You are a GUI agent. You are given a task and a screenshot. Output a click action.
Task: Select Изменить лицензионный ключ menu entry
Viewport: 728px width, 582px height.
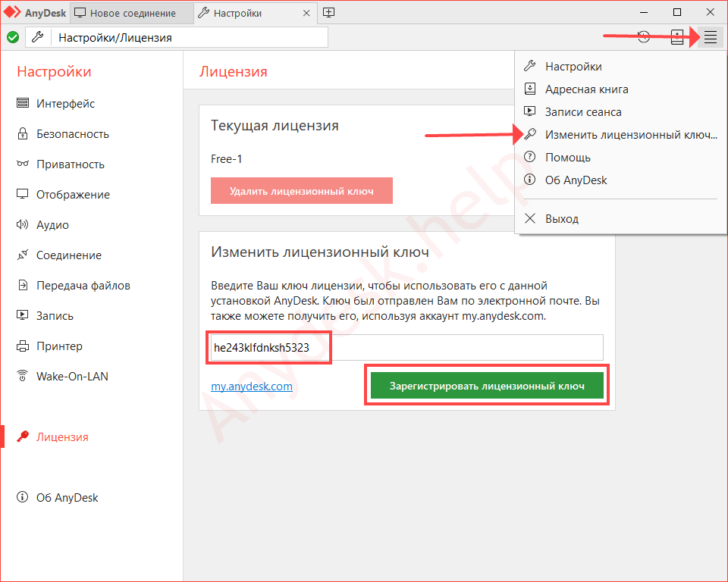pyautogui.click(x=620, y=135)
